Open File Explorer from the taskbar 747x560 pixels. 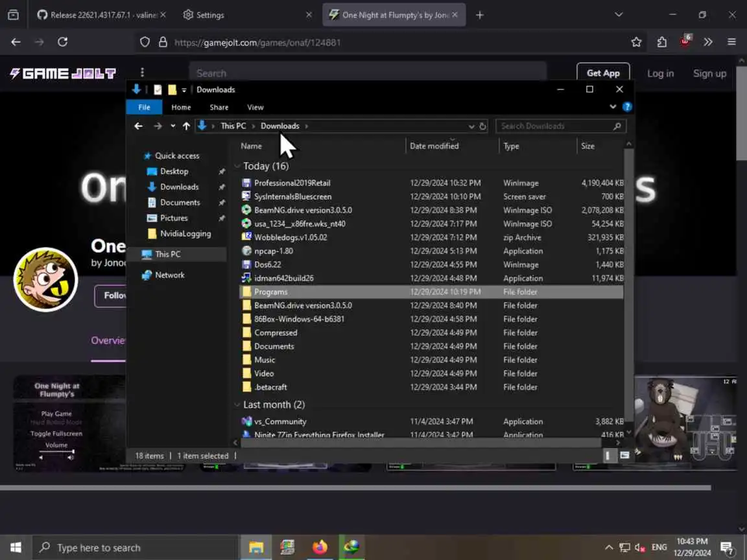coord(256,547)
